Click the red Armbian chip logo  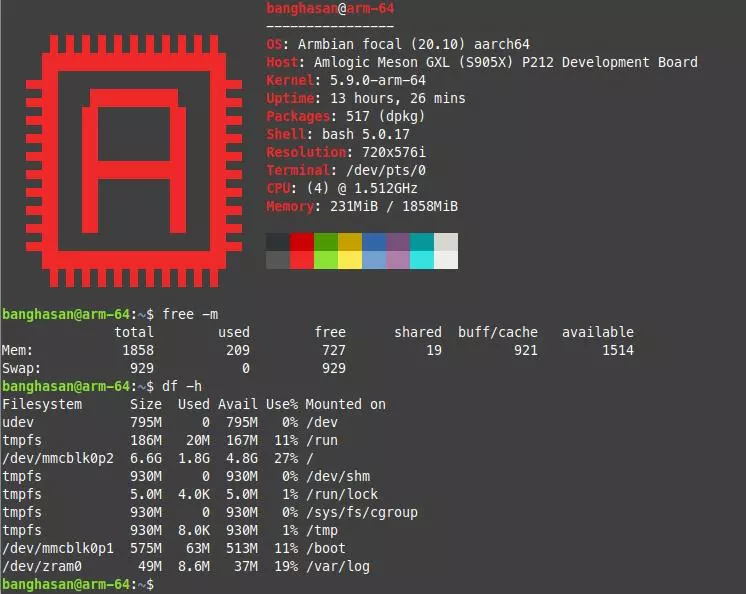point(134,161)
